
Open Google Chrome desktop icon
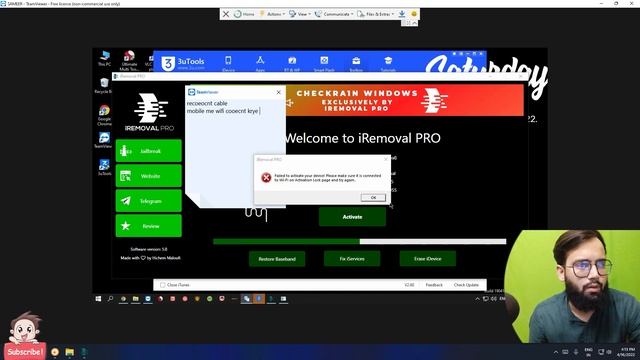tap(104, 115)
